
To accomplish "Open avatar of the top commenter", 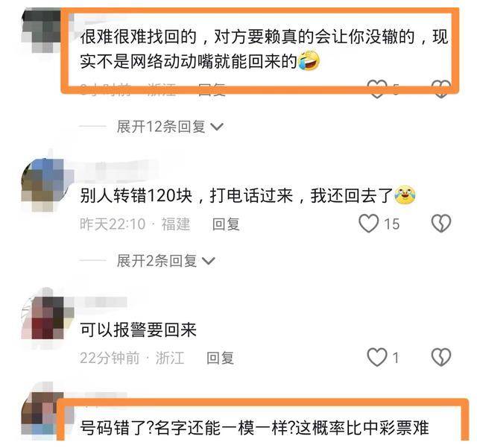I will (x=42, y=31).
